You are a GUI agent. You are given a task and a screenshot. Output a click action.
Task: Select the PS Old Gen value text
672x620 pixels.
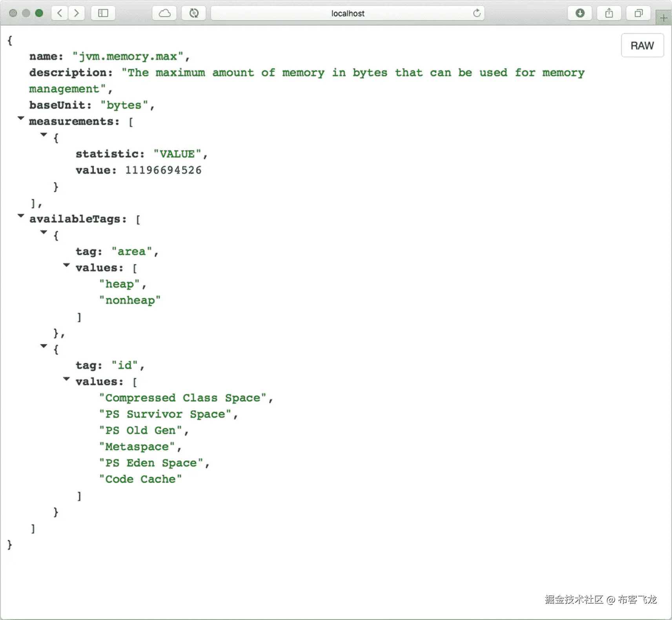[x=143, y=430]
